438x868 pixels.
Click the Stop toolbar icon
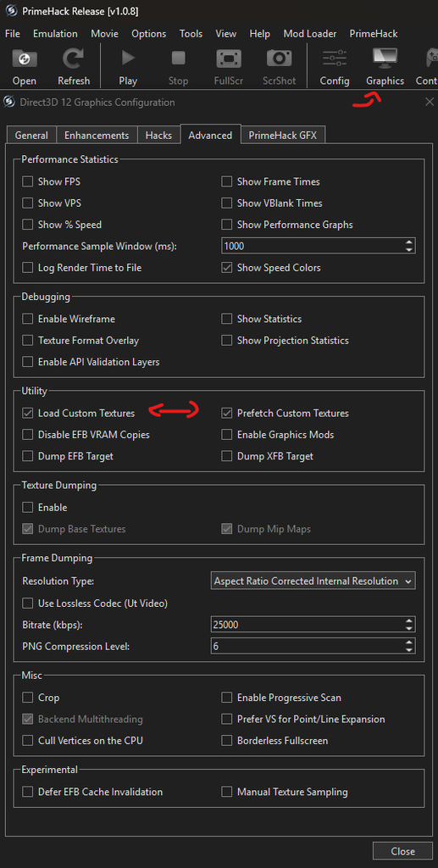point(178,58)
